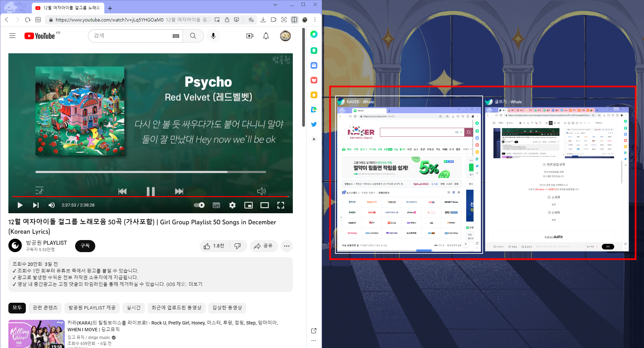Open the KARA Killing Voice video thumbnail
This screenshot has width=644, height=348.
[37, 334]
